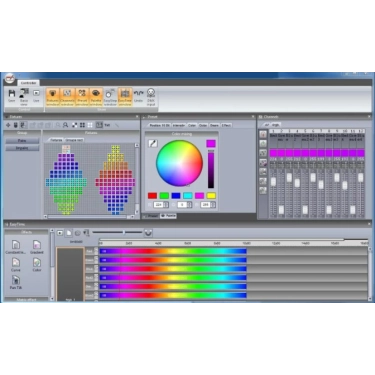Screen dimensions: 375x375
Task: Click the first rainbow gradient timeline track
Action: click(x=173, y=251)
